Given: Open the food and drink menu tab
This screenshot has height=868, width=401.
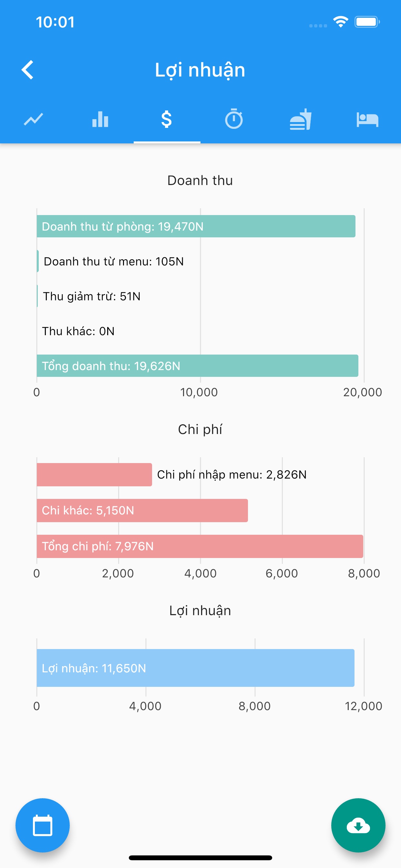Looking at the screenshot, I should pos(301,119).
